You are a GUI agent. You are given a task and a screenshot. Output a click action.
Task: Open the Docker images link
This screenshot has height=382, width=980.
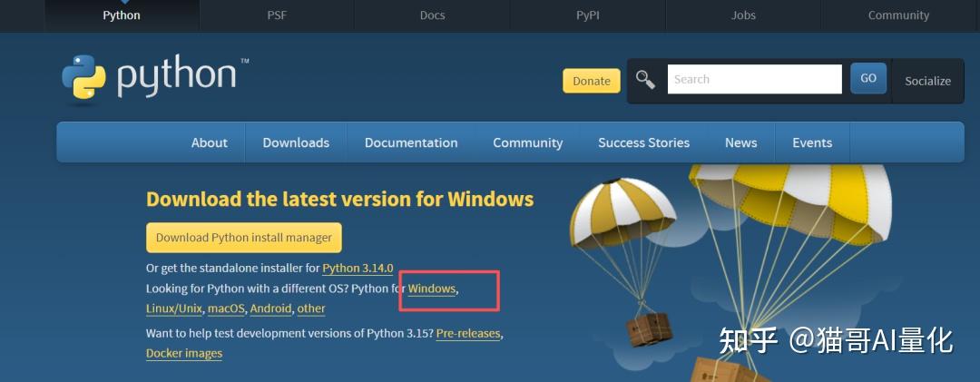point(184,353)
